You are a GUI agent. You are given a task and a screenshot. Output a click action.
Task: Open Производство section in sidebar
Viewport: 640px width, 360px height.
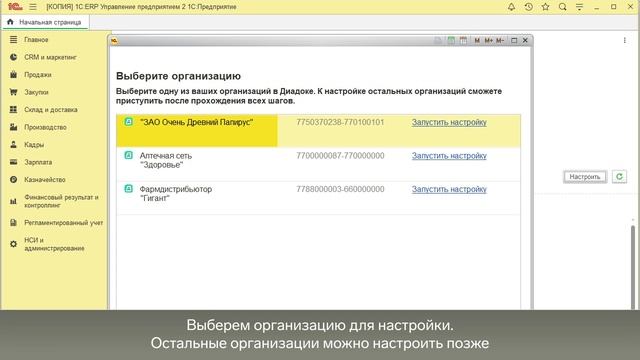[x=45, y=127]
